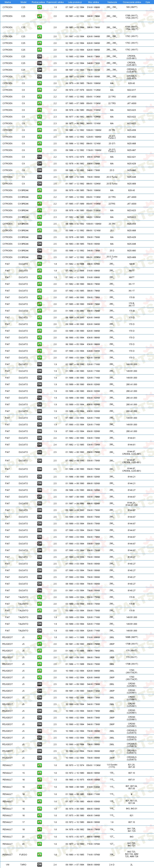Click petrol icon in Peugeot J5 169B (XM7T) row
This screenshot has width=154, height=868.
click(39, 638)
